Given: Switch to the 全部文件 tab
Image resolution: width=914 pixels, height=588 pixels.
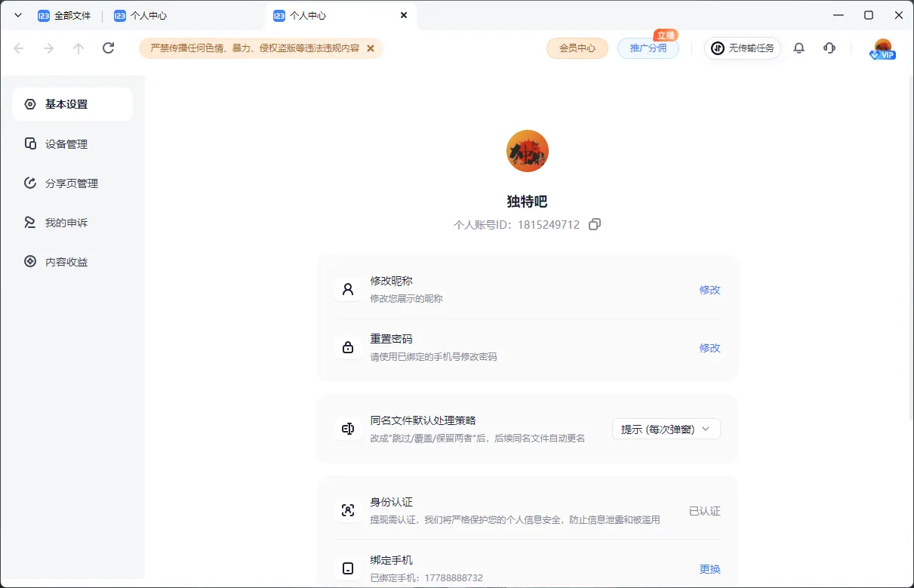Looking at the screenshot, I should tap(65, 15).
